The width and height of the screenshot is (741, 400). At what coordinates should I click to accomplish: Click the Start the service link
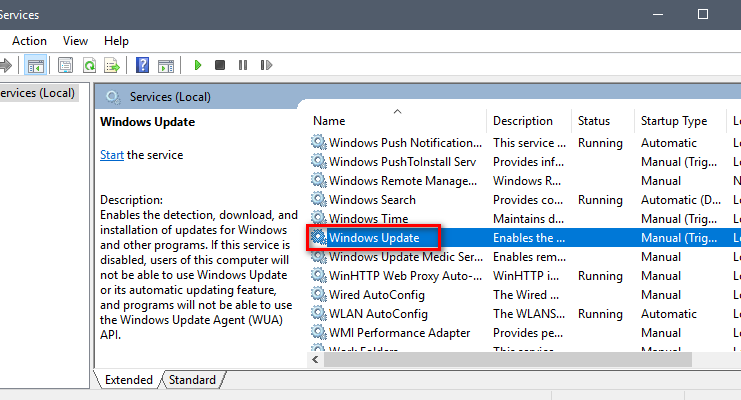click(x=112, y=155)
